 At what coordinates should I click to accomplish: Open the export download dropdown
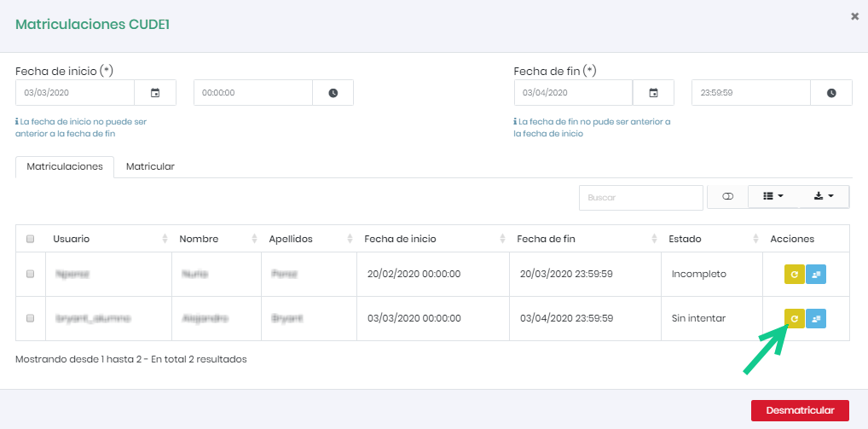[824, 197]
